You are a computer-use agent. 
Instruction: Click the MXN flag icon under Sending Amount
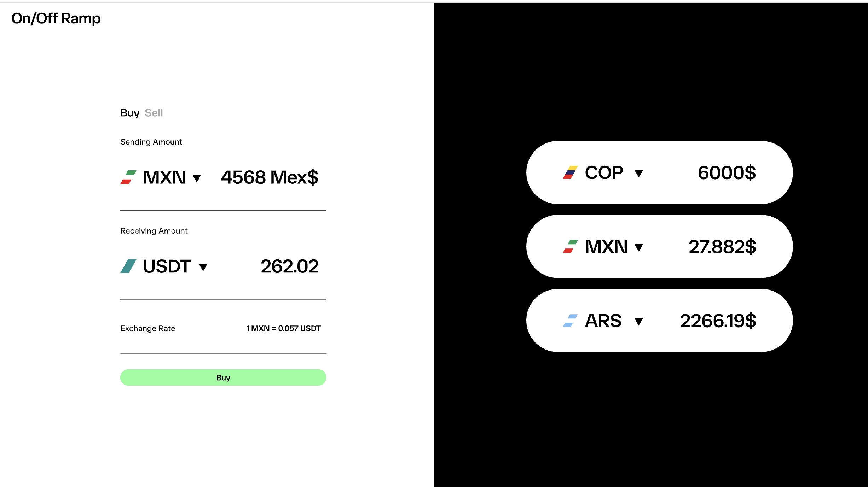pyautogui.click(x=128, y=177)
